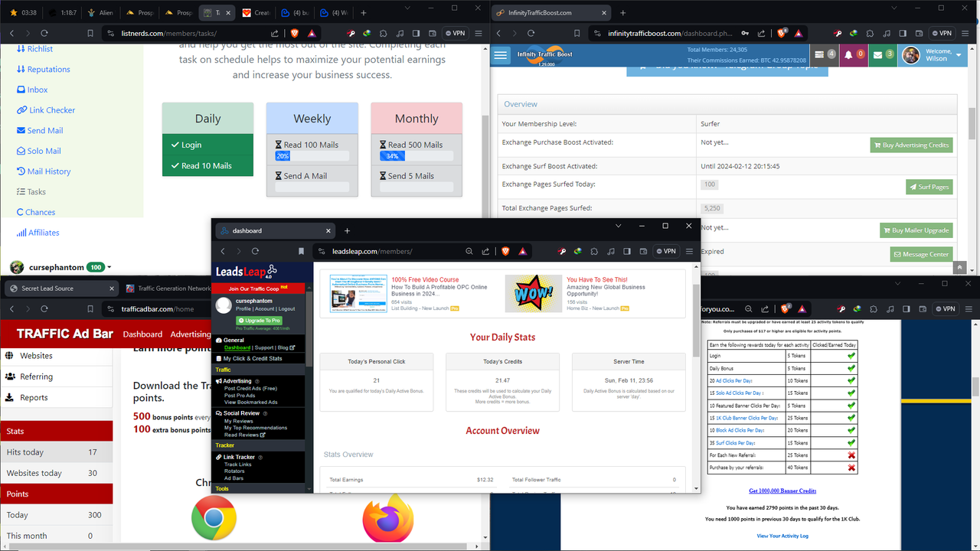Image resolution: width=980 pixels, height=551 pixels.
Task: Click the Read 100 Mails 20% progress bar
Action: click(312, 156)
